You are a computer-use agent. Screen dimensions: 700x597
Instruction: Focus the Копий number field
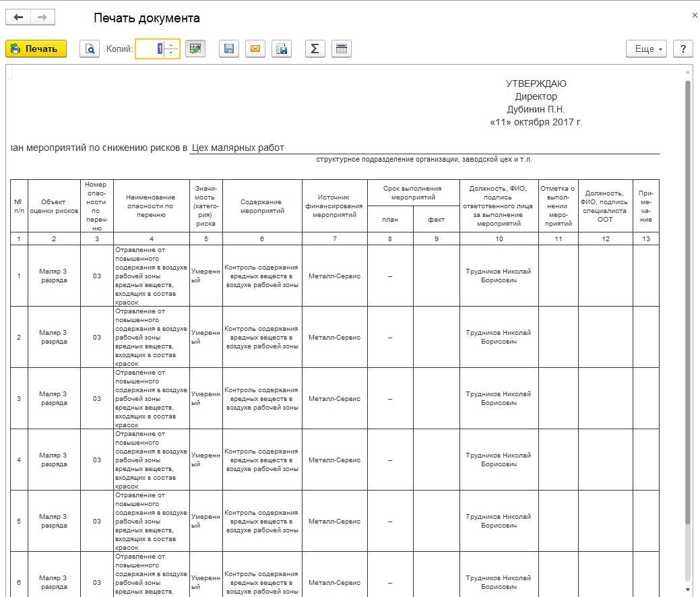pyautogui.click(x=150, y=49)
